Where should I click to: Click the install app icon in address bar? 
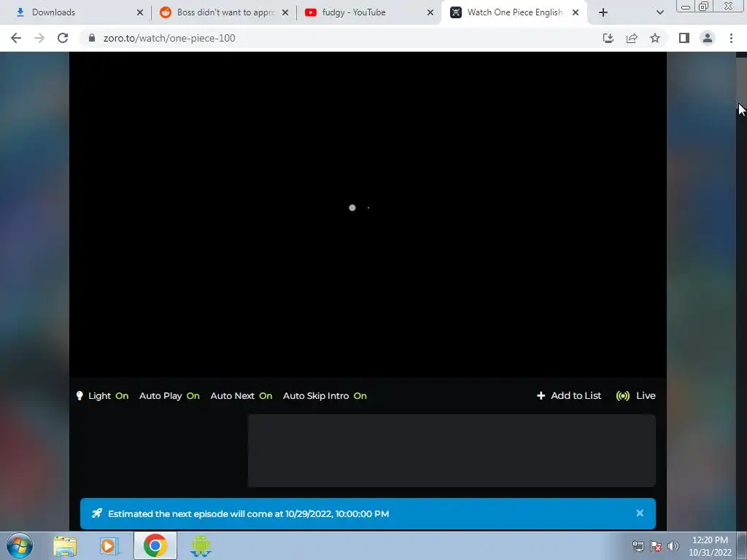coord(608,38)
